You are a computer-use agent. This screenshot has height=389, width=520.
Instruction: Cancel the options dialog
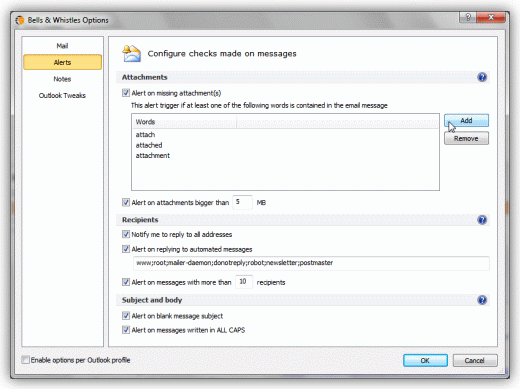pos(475,360)
